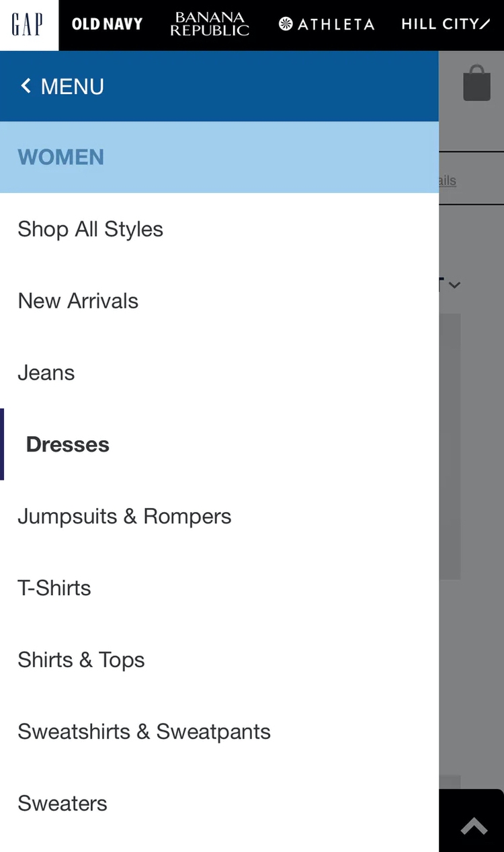Viewport: 504px width, 852px height.
Task: Open the shopping bag icon
Action: [x=476, y=83]
